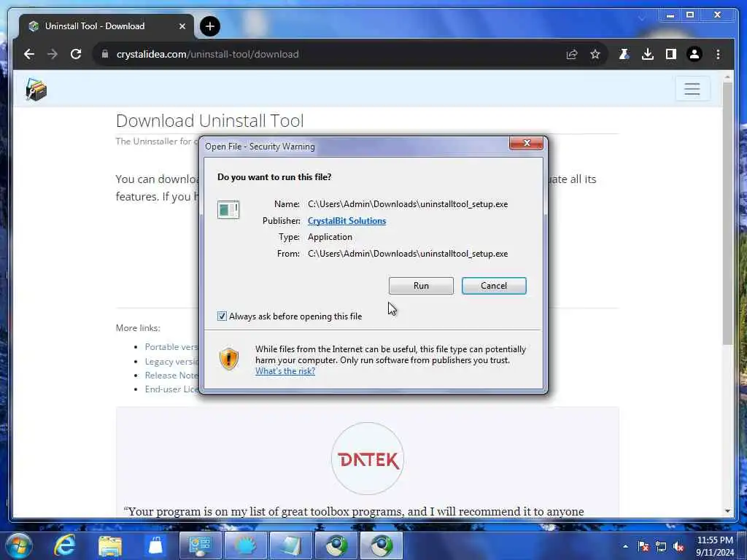This screenshot has height=560, width=747.
Task: Switch to the first Chromium taskbar window
Action: coord(336,545)
